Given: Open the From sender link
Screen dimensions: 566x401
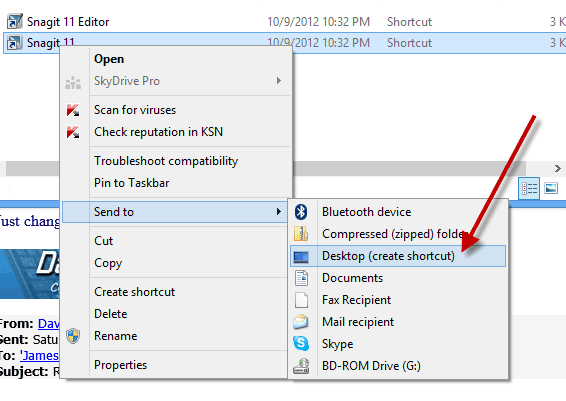Looking at the screenshot, I should (x=48, y=324).
